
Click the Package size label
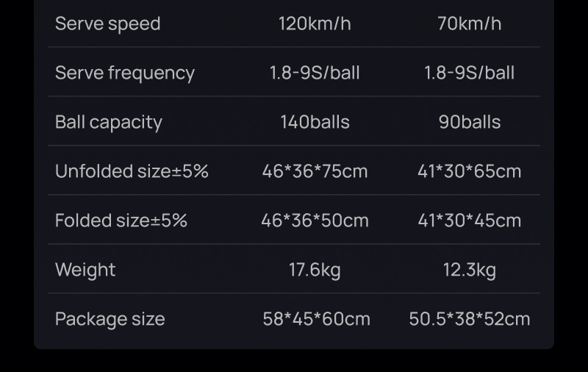point(110,319)
